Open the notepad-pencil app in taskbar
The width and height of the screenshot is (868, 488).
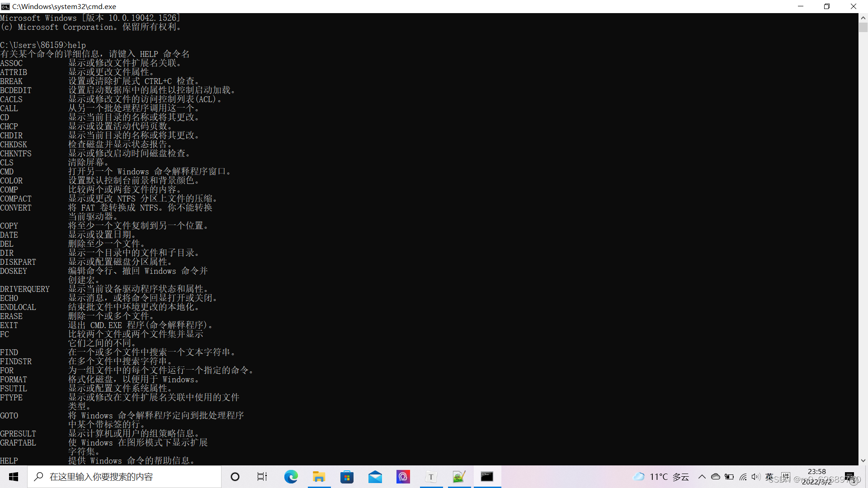[459, 477]
